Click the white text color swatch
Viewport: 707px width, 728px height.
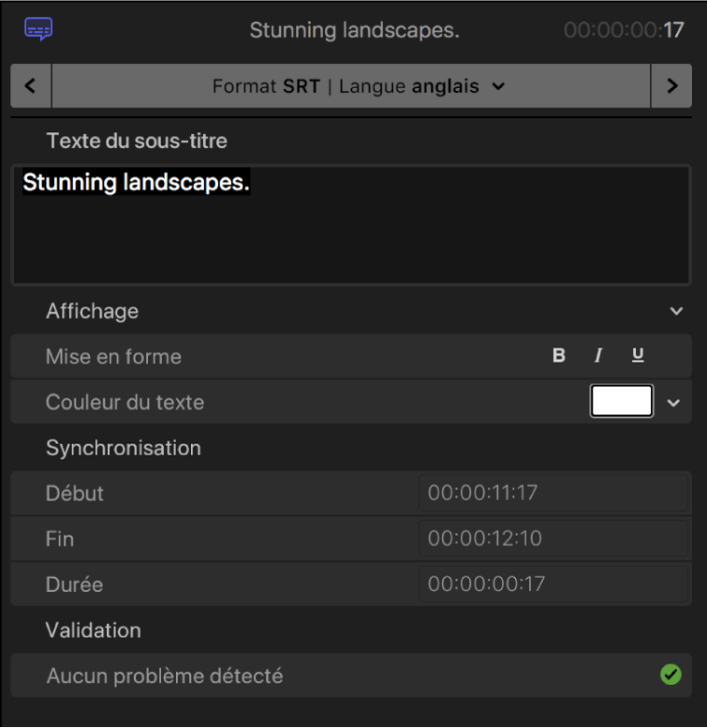(x=622, y=402)
